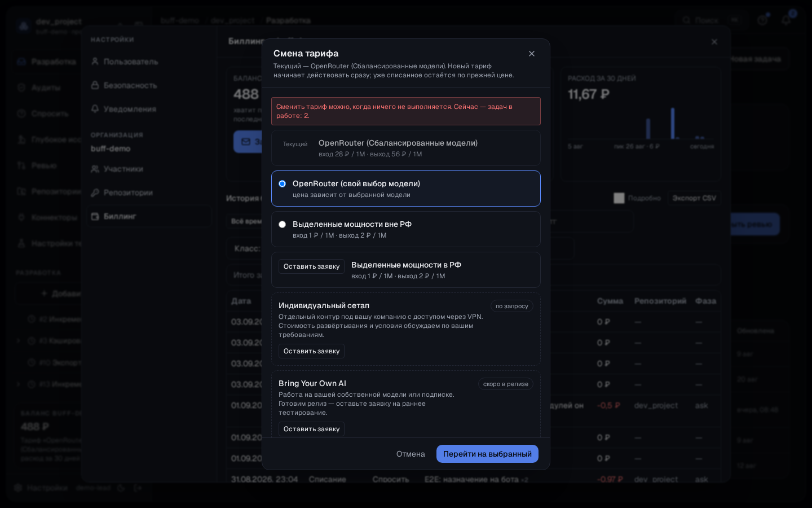Choose Выделенные мощности вне РФ radio option
This screenshot has height=508, width=812.
tap(283, 225)
